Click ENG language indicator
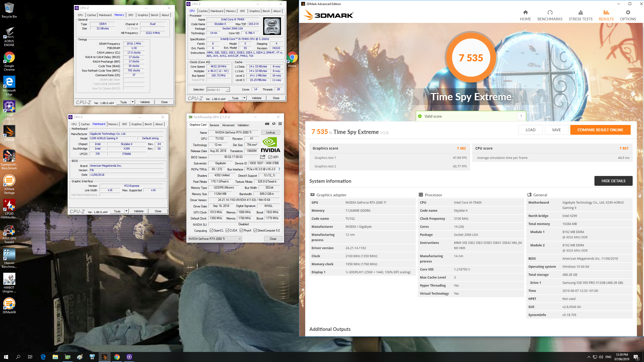The height and width of the screenshot is (362, 644). coord(608,357)
